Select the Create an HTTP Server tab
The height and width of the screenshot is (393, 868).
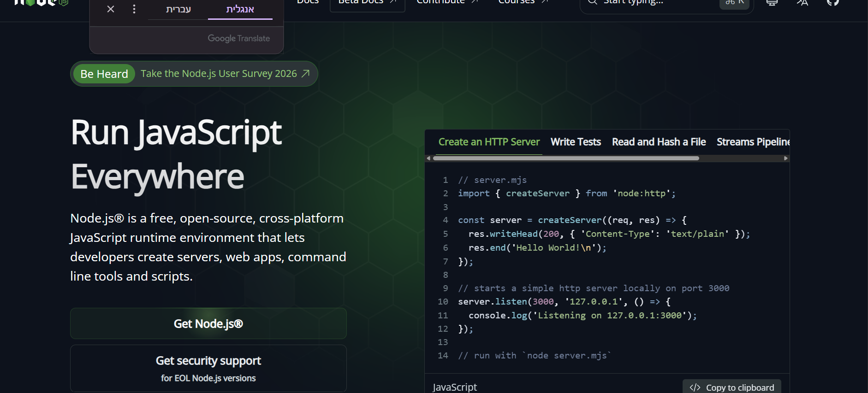489,142
